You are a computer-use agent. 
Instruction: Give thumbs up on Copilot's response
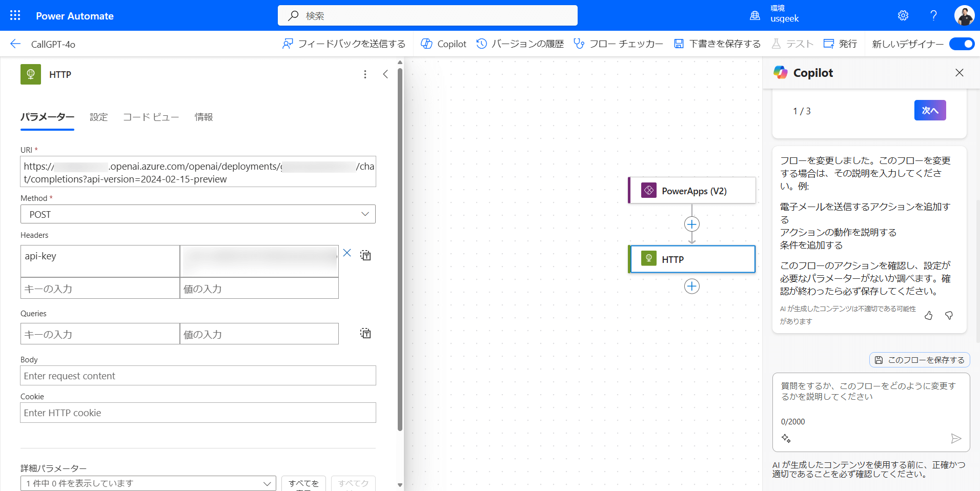(x=928, y=316)
